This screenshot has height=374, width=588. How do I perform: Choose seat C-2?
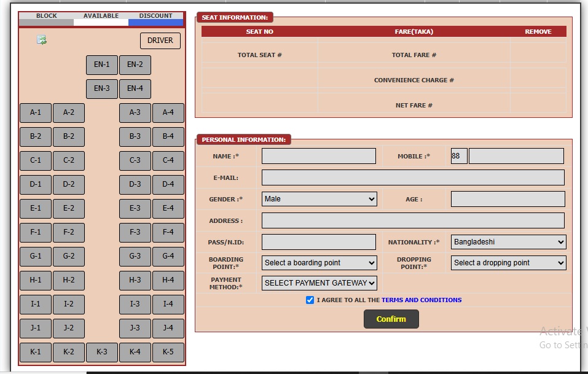click(x=69, y=161)
